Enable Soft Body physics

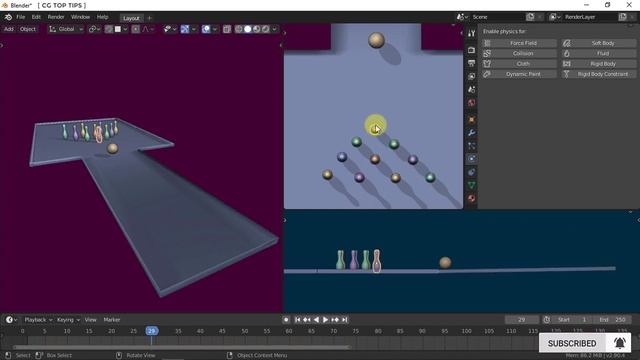tap(598, 43)
